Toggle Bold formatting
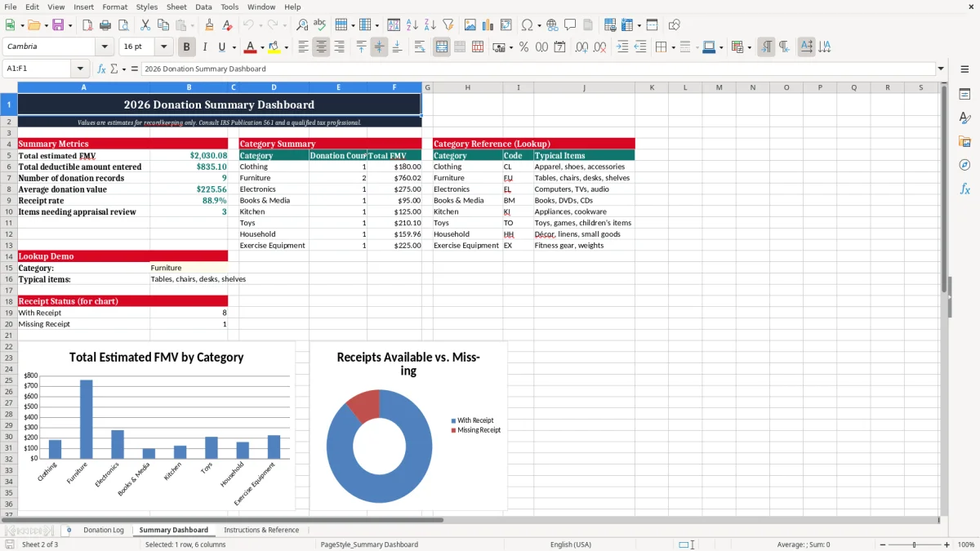Image resolution: width=980 pixels, height=551 pixels. coord(187,47)
